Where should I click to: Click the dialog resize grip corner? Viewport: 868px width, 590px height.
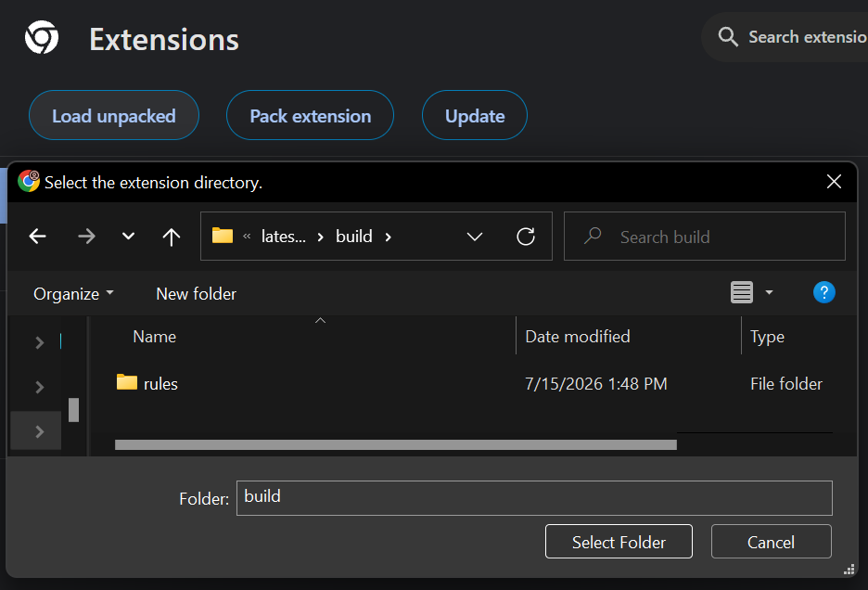(x=849, y=570)
